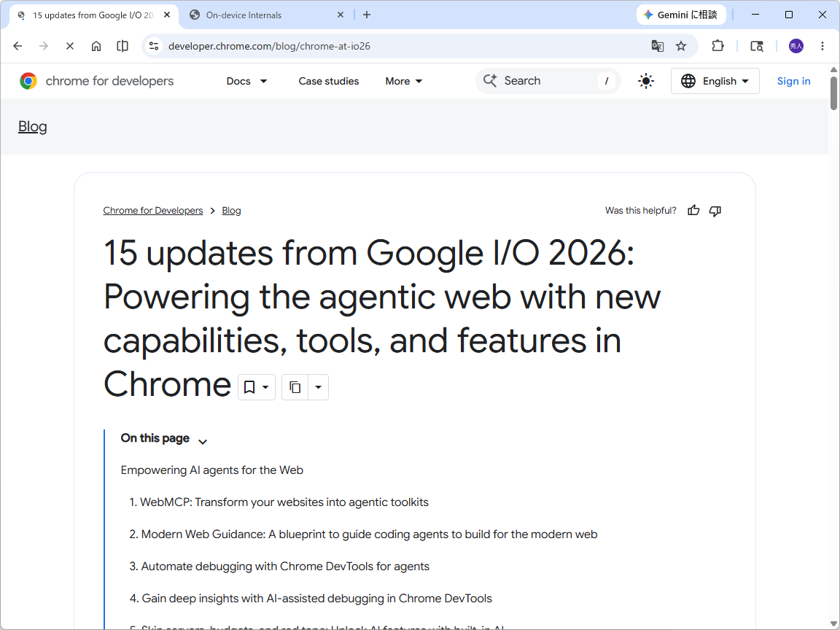Go to WebMCP section link
The width and height of the screenshot is (840, 630).
(x=279, y=502)
